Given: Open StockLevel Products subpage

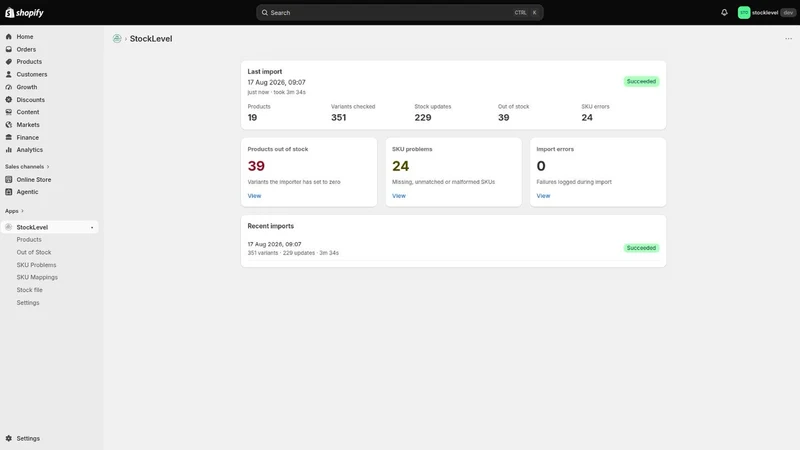Looking at the screenshot, I should click(x=29, y=240).
